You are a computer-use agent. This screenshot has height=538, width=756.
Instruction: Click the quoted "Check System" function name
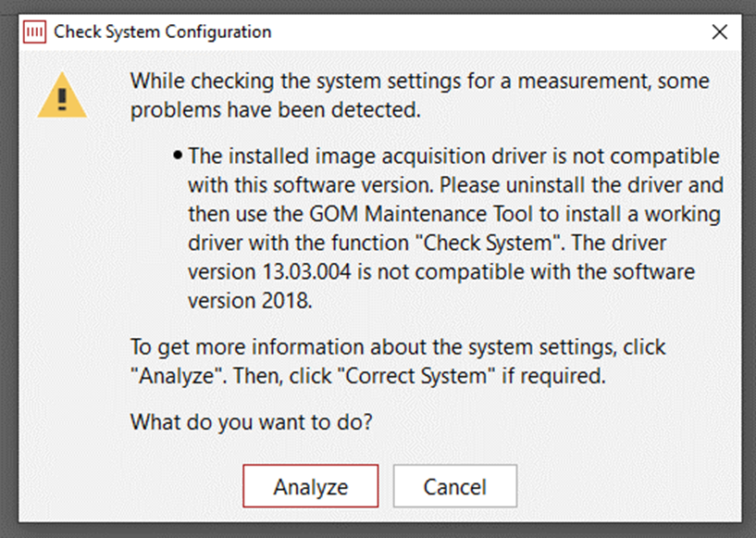(x=488, y=243)
